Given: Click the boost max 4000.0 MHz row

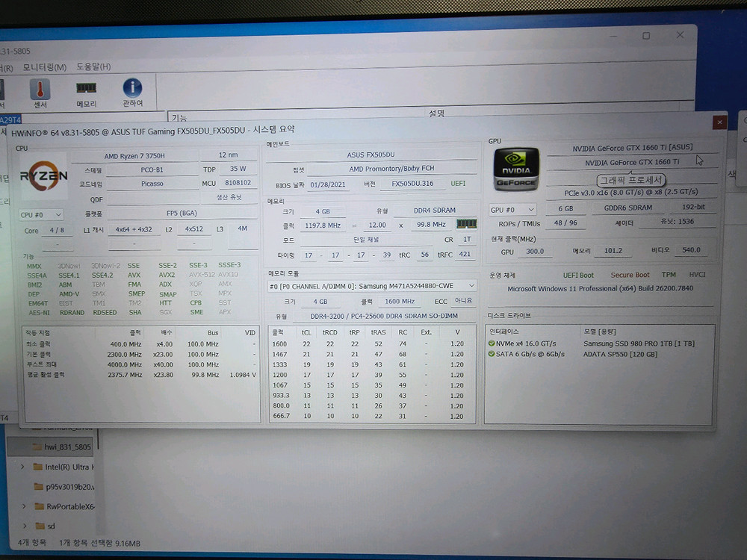Looking at the screenshot, I should coord(141,364).
